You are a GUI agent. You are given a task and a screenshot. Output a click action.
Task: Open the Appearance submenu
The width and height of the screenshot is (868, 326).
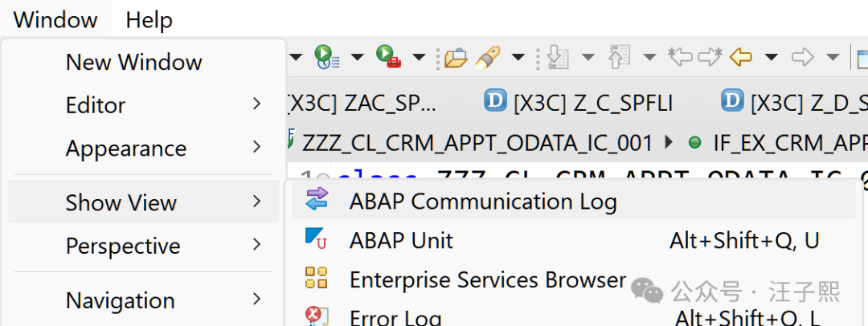[x=143, y=148]
